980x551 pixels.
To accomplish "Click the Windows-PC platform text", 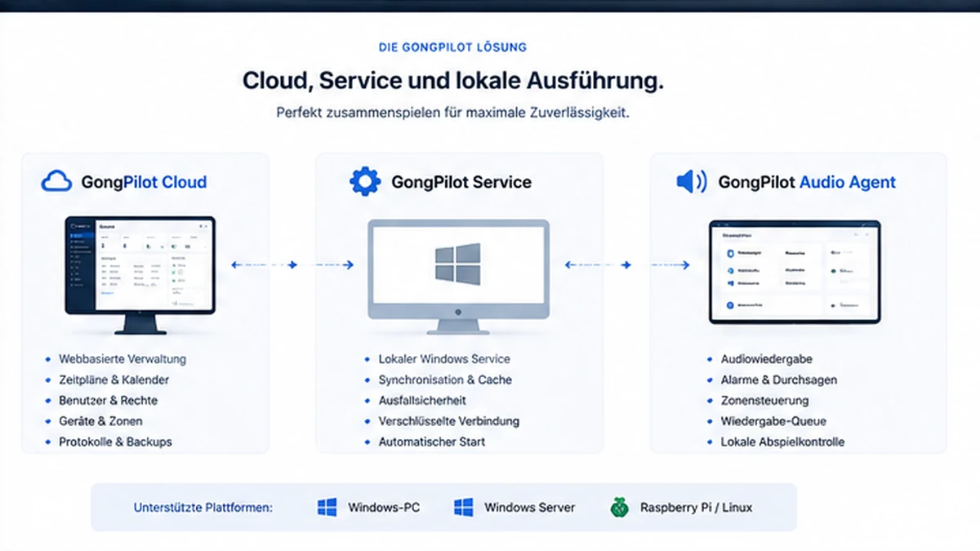I will pos(384,508).
